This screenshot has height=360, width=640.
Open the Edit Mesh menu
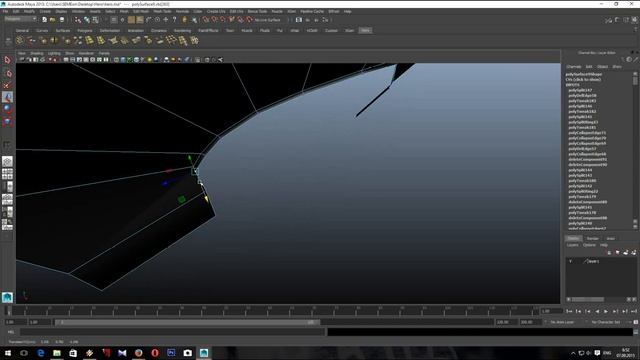tap(141, 11)
